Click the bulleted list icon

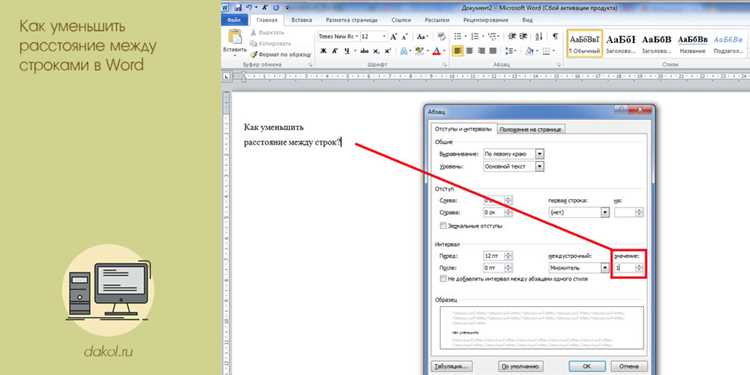point(459,36)
